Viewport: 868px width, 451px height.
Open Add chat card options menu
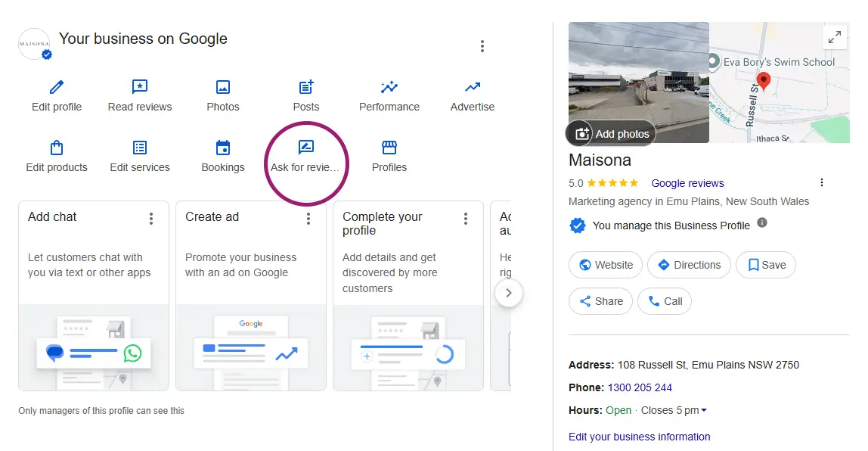tap(151, 219)
